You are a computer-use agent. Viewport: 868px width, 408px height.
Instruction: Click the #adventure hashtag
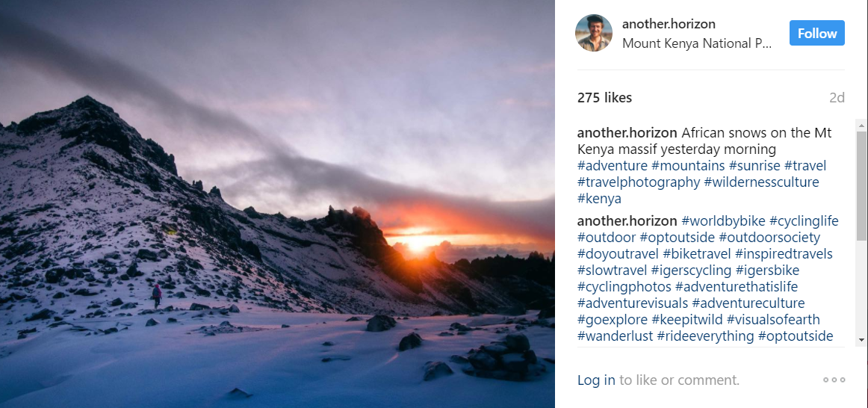coord(613,166)
